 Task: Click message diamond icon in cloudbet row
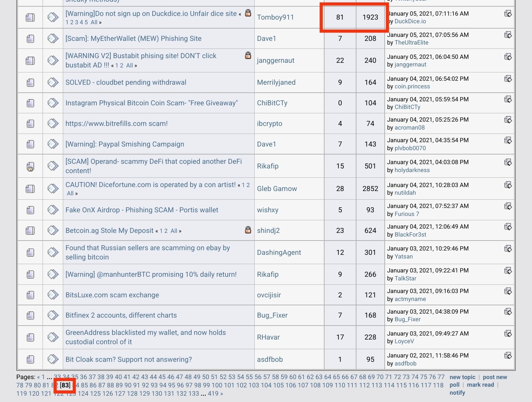[53, 82]
